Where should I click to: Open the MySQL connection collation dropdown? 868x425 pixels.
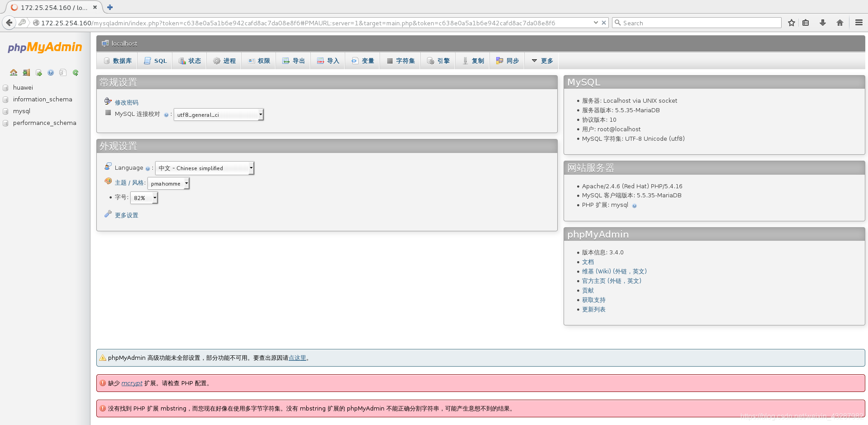(x=219, y=115)
